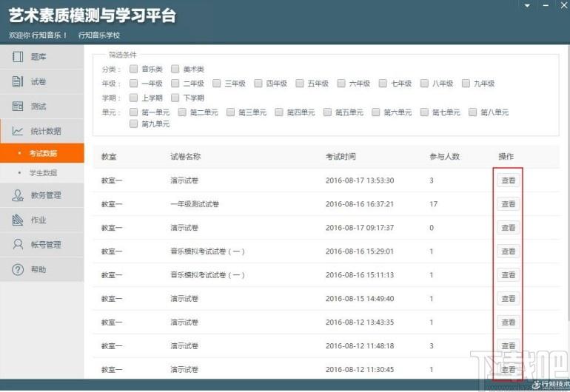This screenshot has height=392, width=570.
Task: Select the 六年级 grade checkbox
Action: (x=341, y=83)
